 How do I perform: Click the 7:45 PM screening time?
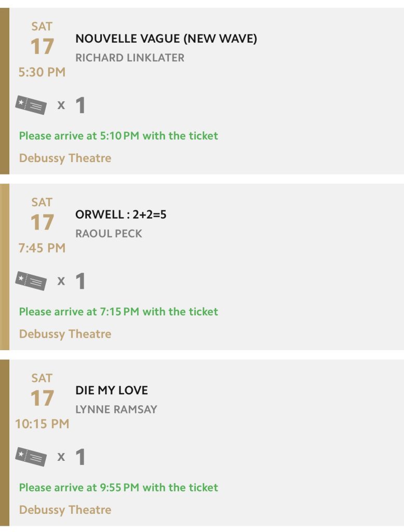click(42, 248)
